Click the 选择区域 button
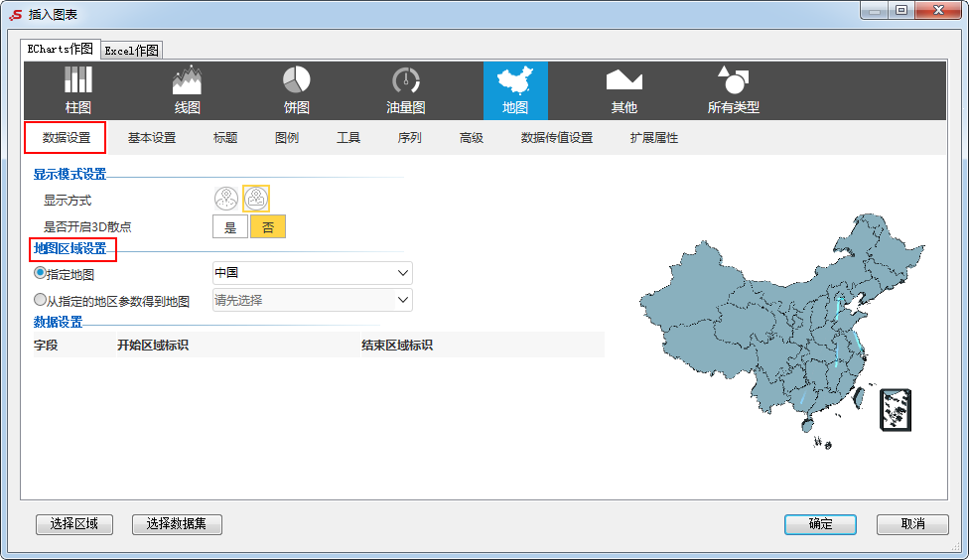 point(74,524)
